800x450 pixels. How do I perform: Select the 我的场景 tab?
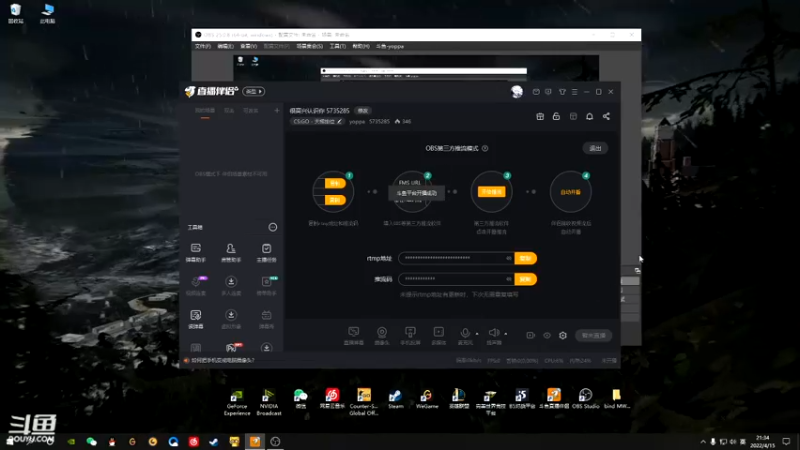[205, 111]
